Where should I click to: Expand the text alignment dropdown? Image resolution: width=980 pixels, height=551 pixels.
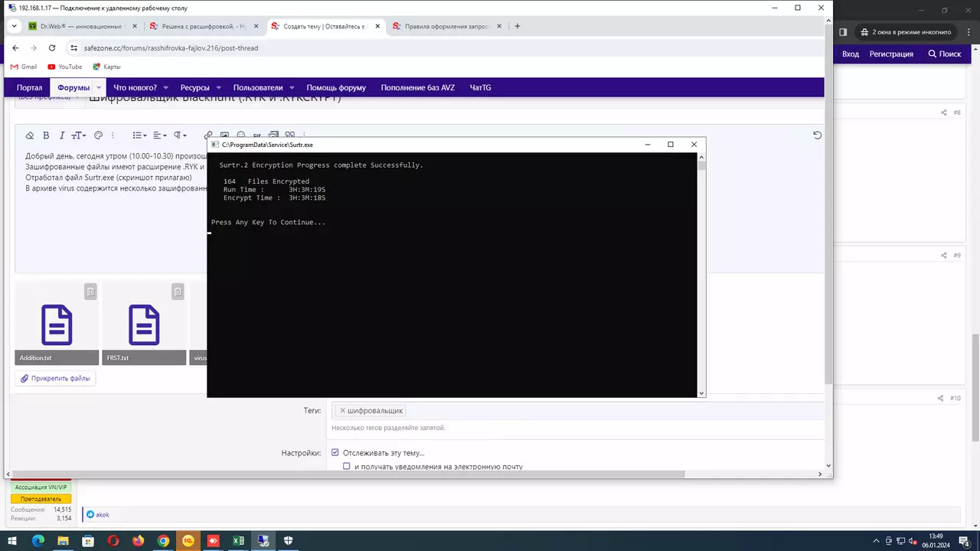[x=159, y=135]
